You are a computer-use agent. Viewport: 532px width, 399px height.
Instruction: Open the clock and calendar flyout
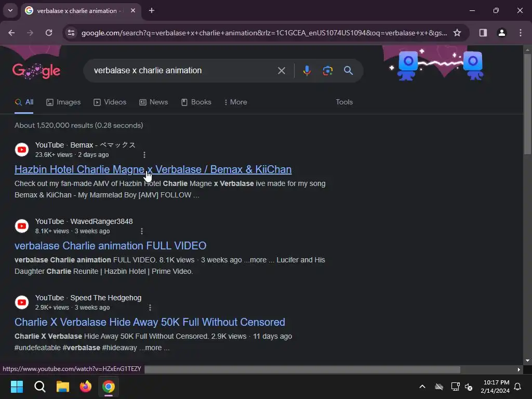click(x=496, y=387)
